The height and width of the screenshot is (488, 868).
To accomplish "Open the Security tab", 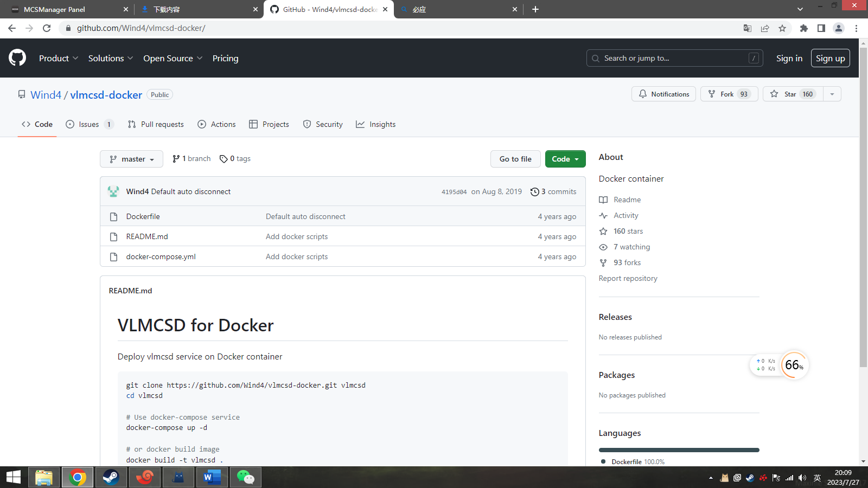I will tap(323, 124).
